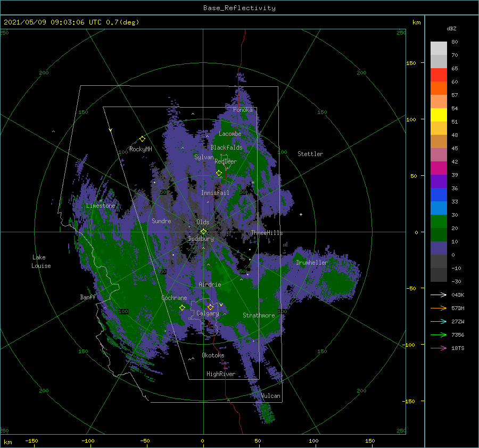Click the Stettler city label

[310, 154]
